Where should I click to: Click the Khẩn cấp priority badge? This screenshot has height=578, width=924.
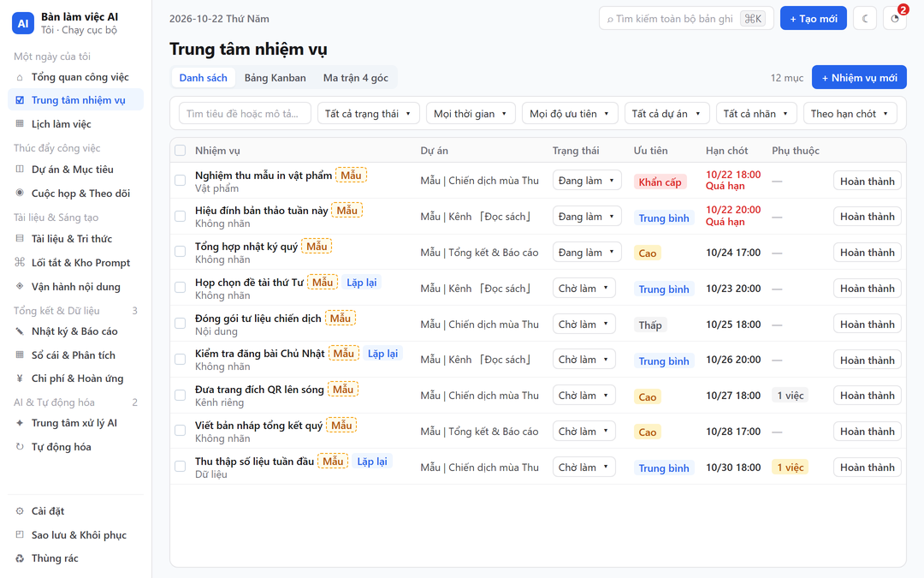pos(660,182)
